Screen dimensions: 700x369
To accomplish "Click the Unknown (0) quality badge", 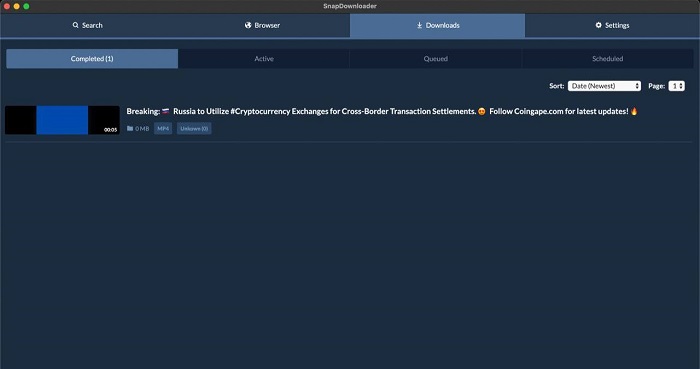I will [194, 129].
